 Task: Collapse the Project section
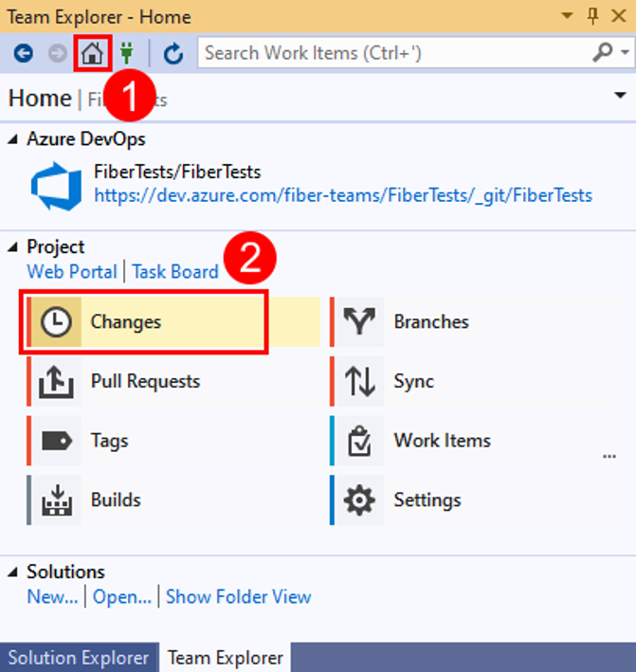[x=13, y=246]
